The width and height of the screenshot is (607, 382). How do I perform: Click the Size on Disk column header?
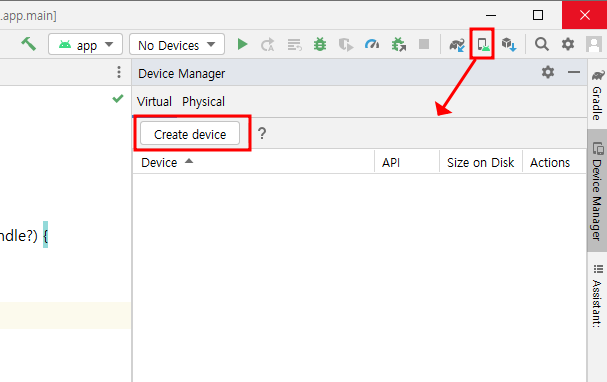click(x=480, y=163)
